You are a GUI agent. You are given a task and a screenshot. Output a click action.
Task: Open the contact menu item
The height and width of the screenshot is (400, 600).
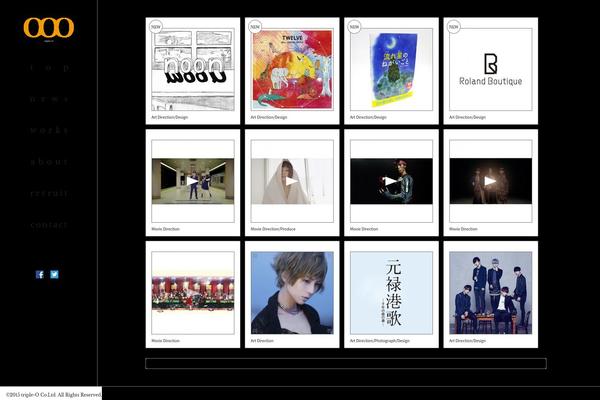(x=49, y=225)
